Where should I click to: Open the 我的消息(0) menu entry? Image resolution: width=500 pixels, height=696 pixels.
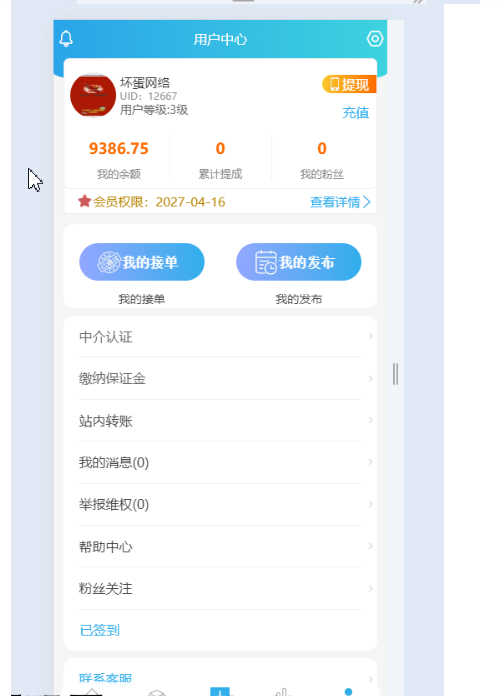pos(220,463)
